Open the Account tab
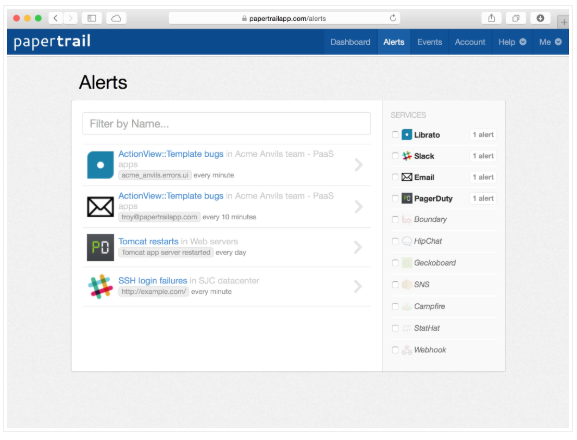The height and width of the screenshot is (440, 577). click(470, 42)
